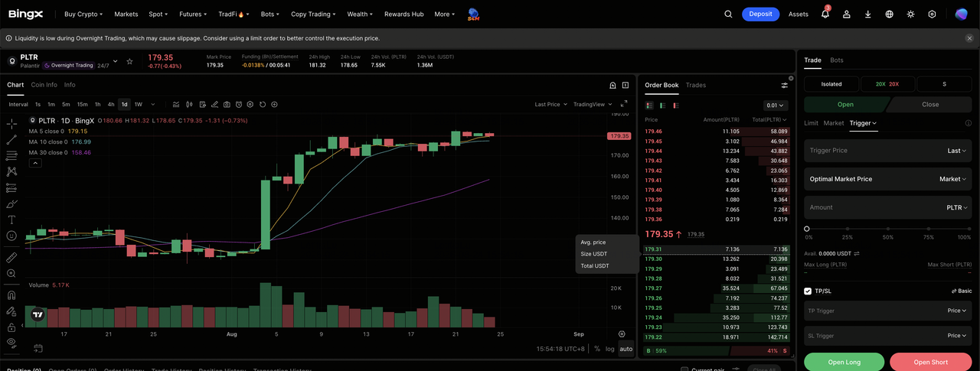
Task: Open order book settings sliders icon
Action: [784, 85]
